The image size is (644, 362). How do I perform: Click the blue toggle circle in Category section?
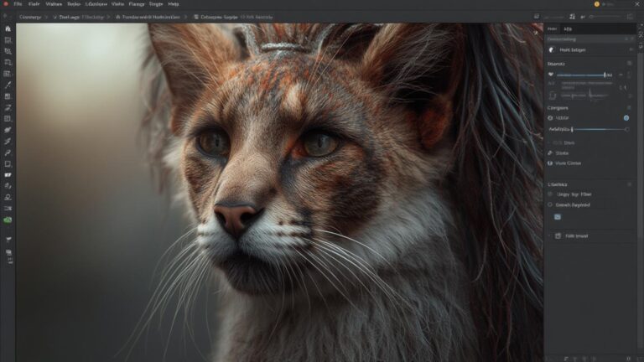[626, 118]
